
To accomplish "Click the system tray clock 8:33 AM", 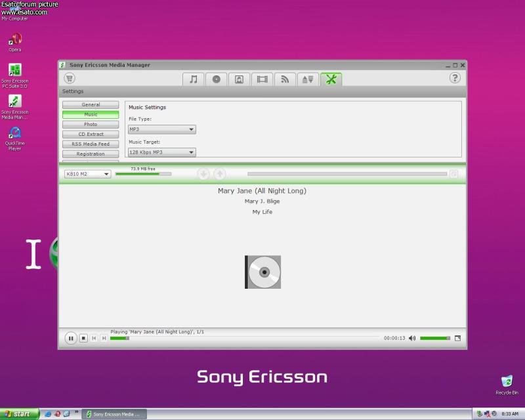I will pyautogui.click(x=510, y=414).
